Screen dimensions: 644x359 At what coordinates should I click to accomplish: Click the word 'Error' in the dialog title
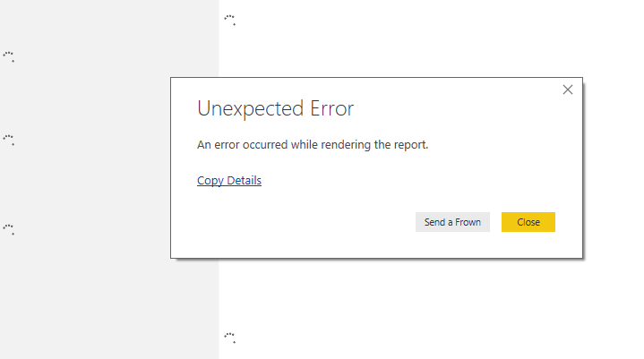pos(332,108)
